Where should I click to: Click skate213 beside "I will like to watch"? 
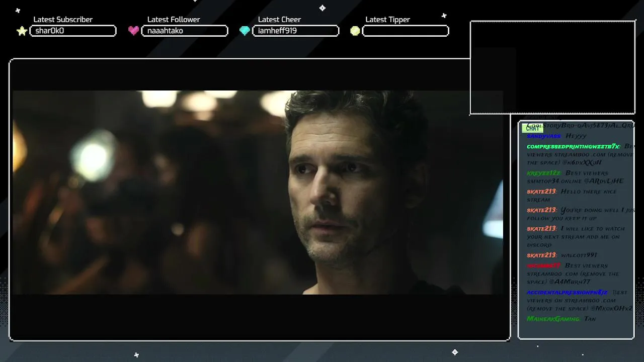[542, 229]
